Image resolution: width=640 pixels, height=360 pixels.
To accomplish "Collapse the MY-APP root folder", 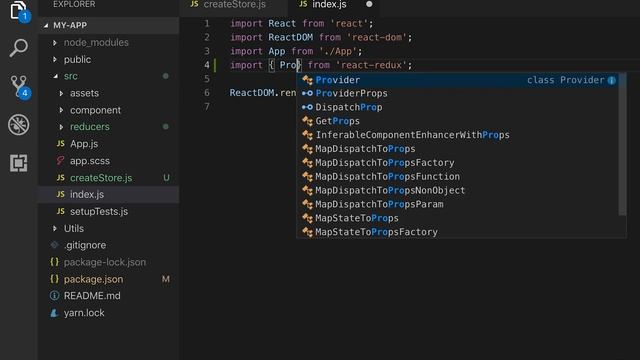I will [x=46, y=25].
